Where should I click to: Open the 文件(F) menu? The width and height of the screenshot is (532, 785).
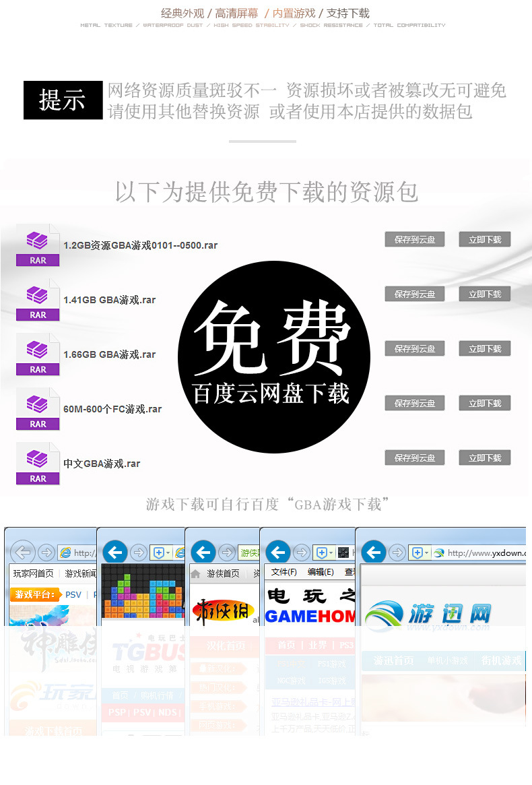[x=284, y=571]
